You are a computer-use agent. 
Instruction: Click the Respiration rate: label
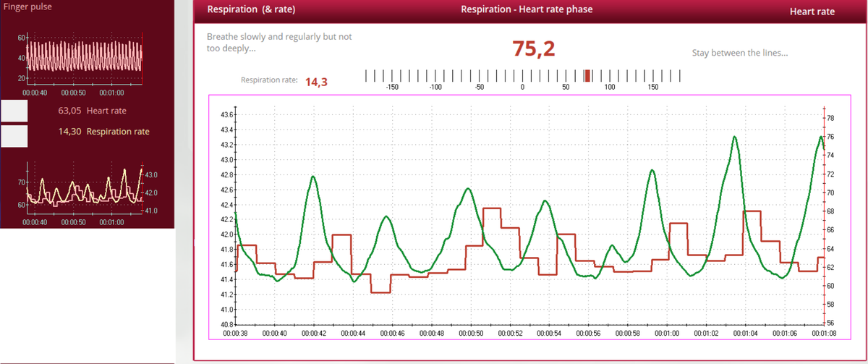click(x=269, y=80)
